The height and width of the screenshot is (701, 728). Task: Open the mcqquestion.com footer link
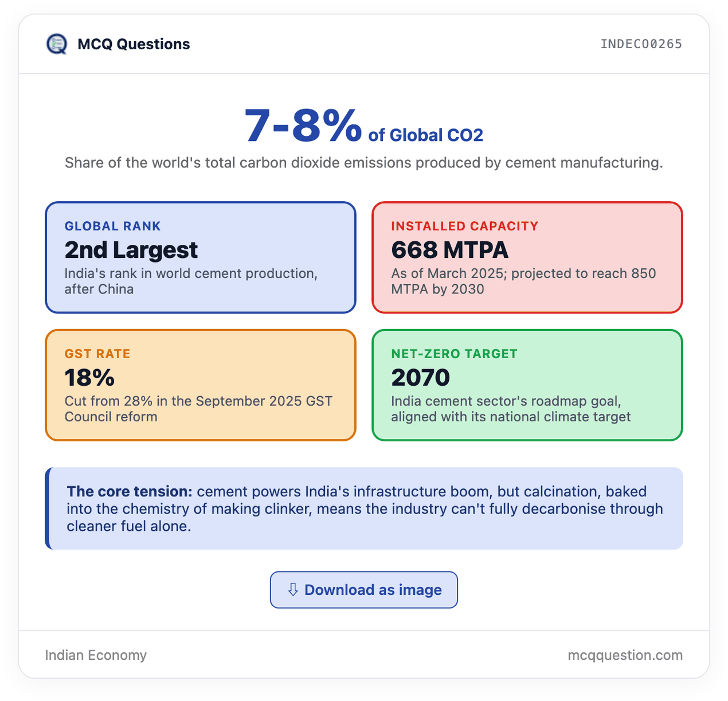coord(625,655)
